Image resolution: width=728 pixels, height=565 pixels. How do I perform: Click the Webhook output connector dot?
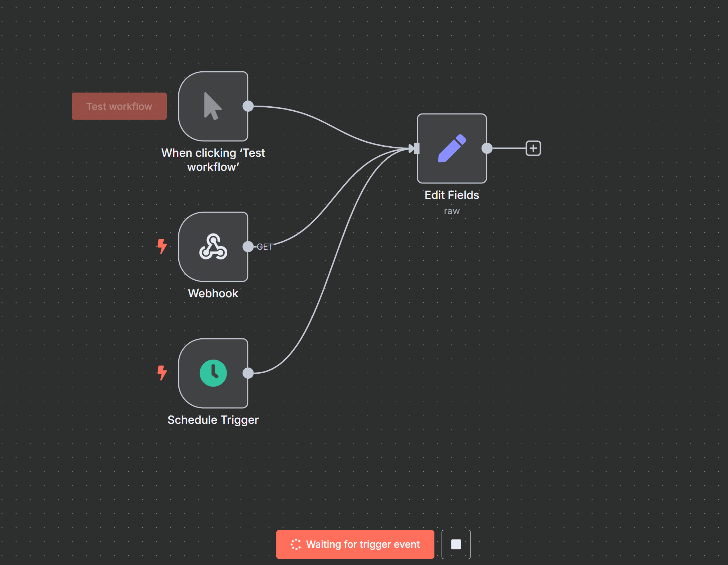pos(248,247)
